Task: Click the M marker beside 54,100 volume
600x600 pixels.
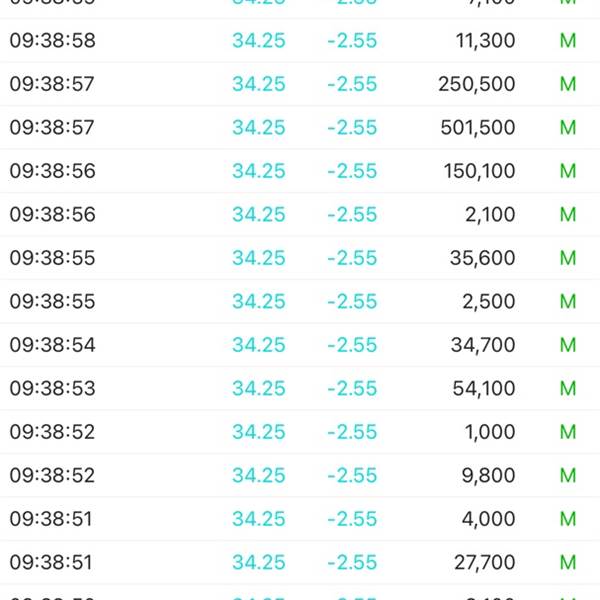Action: [x=568, y=388]
